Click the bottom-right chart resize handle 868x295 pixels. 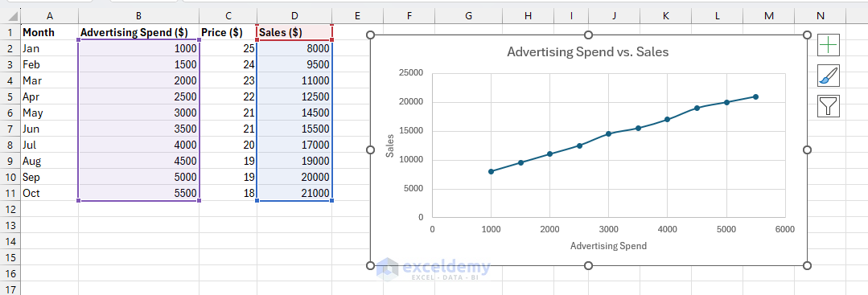pos(807,266)
